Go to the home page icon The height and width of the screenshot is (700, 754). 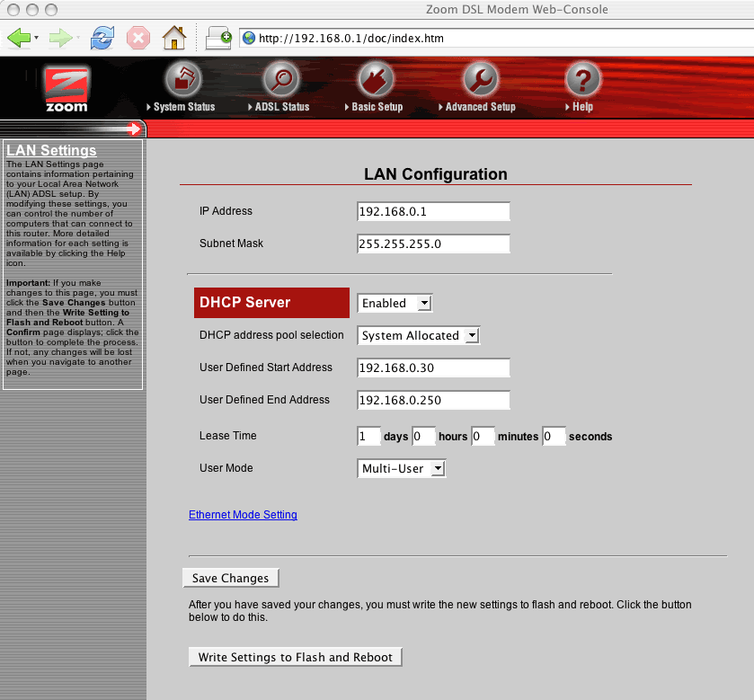(x=174, y=38)
